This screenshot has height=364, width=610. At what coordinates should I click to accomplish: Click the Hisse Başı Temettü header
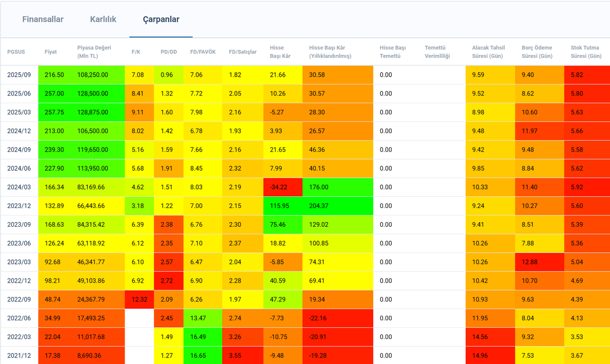[x=393, y=52]
